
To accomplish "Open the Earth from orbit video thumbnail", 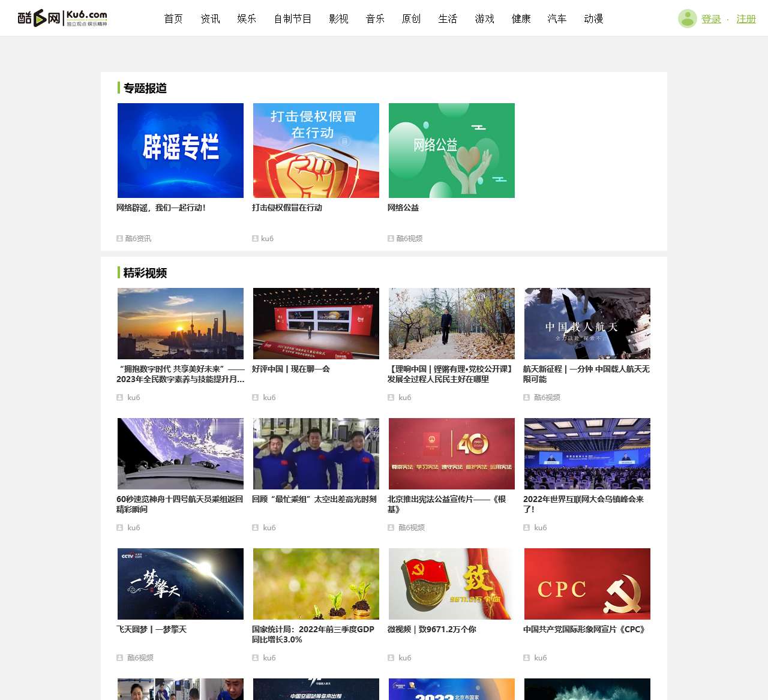I will click(181, 453).
